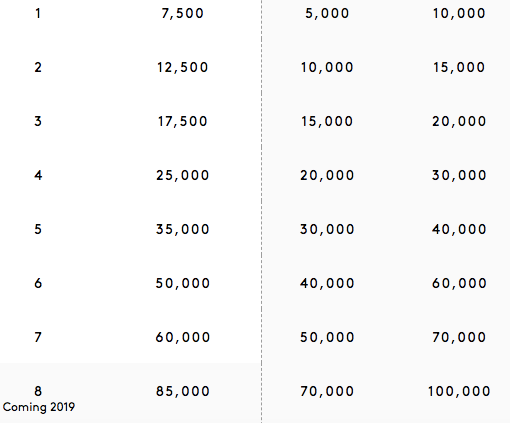Click the 35,000 value in row 5
The height and width of the screenshot is (423, 510).
point(182,230)
